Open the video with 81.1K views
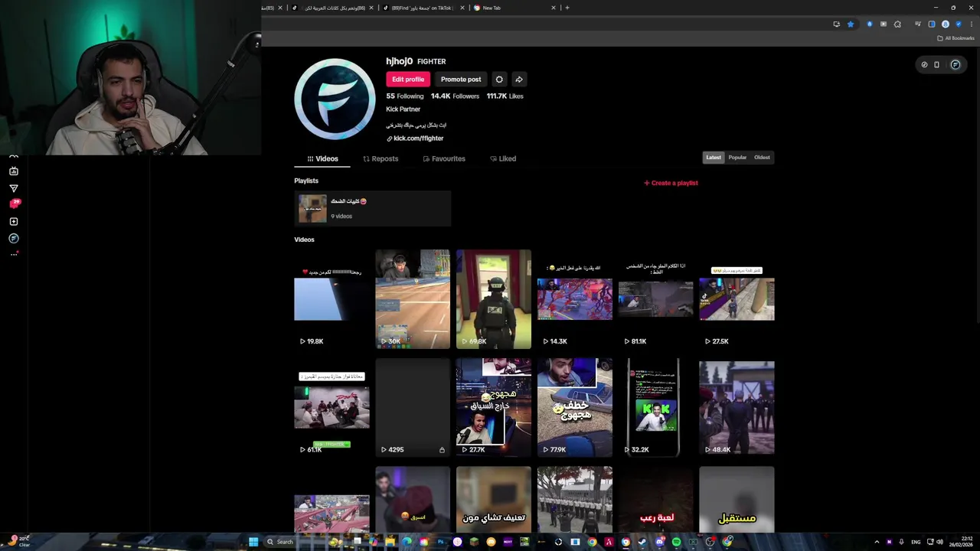This screenshot has width=980, height=551. click(656, 299)
